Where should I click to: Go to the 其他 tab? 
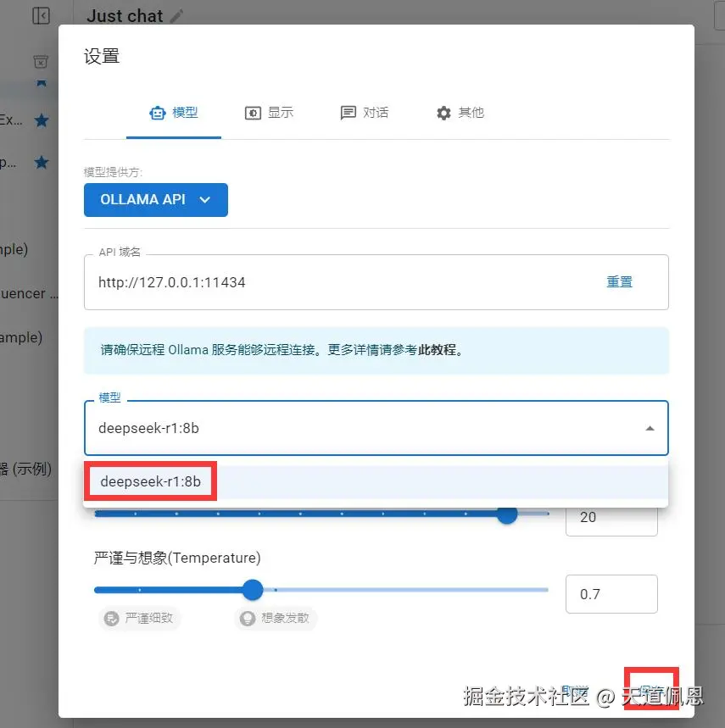[x=460, y=113]
